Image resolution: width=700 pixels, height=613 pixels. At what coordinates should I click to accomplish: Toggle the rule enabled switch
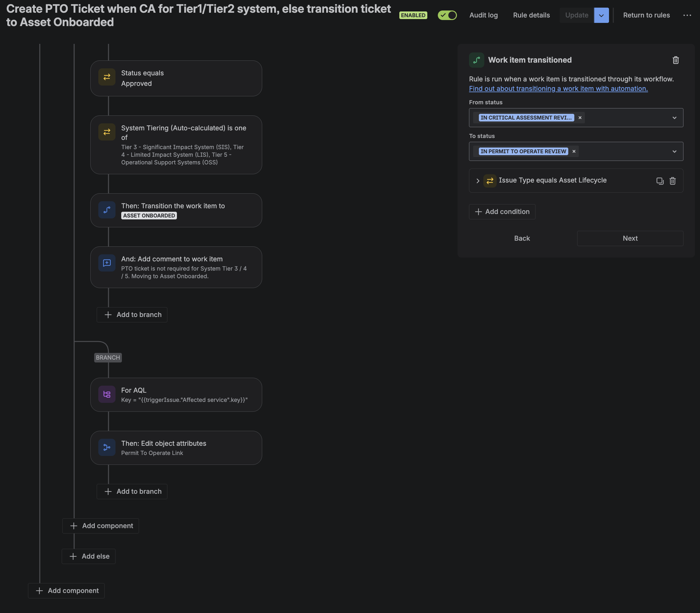pos(447,15)
